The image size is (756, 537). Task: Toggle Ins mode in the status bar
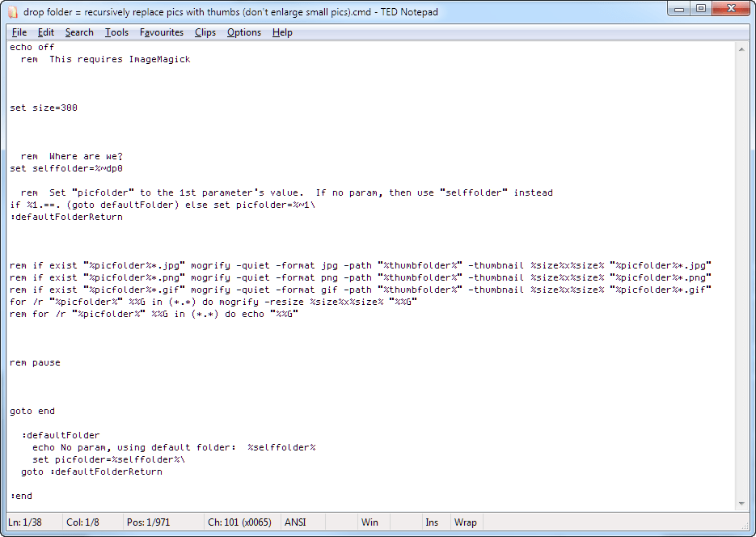[x=432, y=522]
